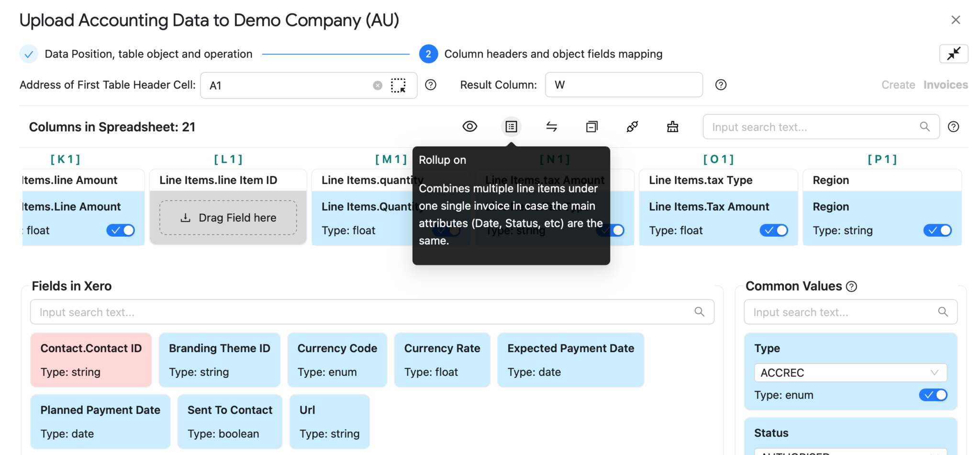Image resolution: width=980 pixels, height=455 pixels.
Task: Toggle off Line Items.Tax Amount mapping
Action: [x=773, y=230]
